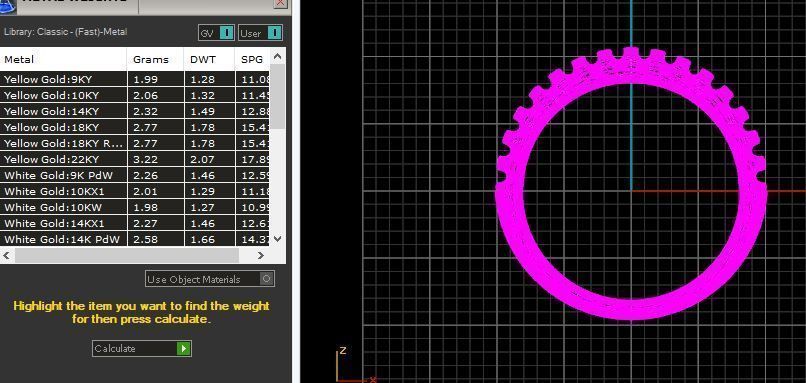Click the Calculate button
The width and height of the screenshot is (806, 383).
click(141, 349)
